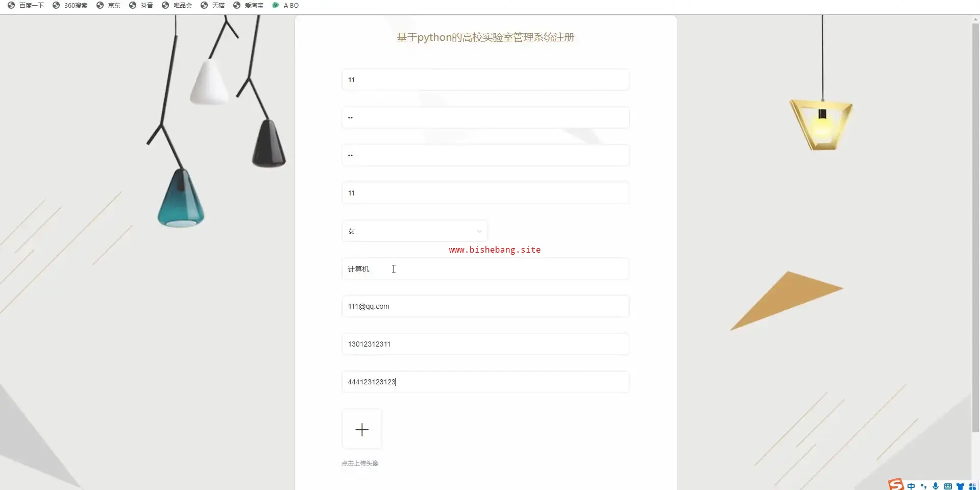This screenshot has height=490, width=980.
Task: Click the 爱淘宝 bookmark globe icon
Action: pyautogui.click(x=237, y=5)
